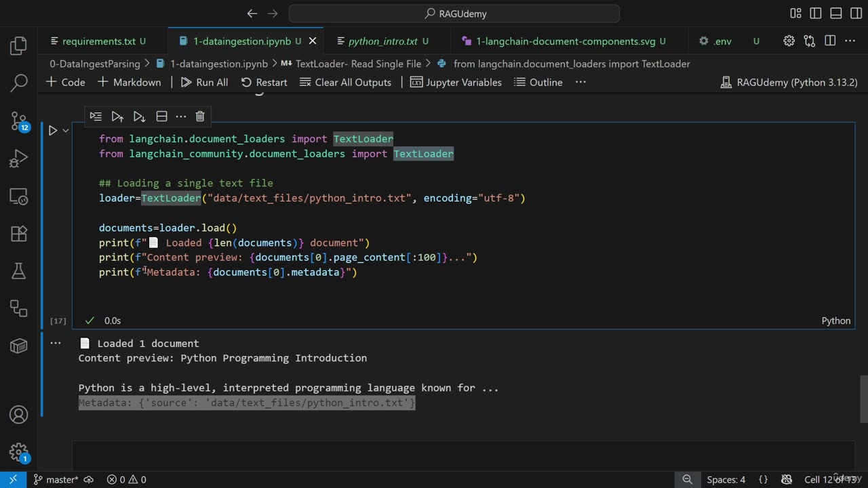Open the Search view in activity bar

tap(18, 83)
